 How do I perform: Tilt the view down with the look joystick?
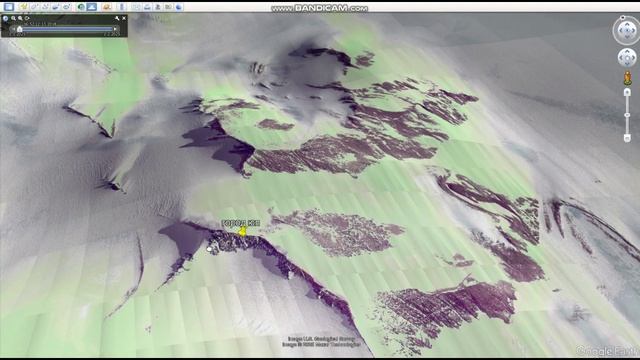coord(627,37)
